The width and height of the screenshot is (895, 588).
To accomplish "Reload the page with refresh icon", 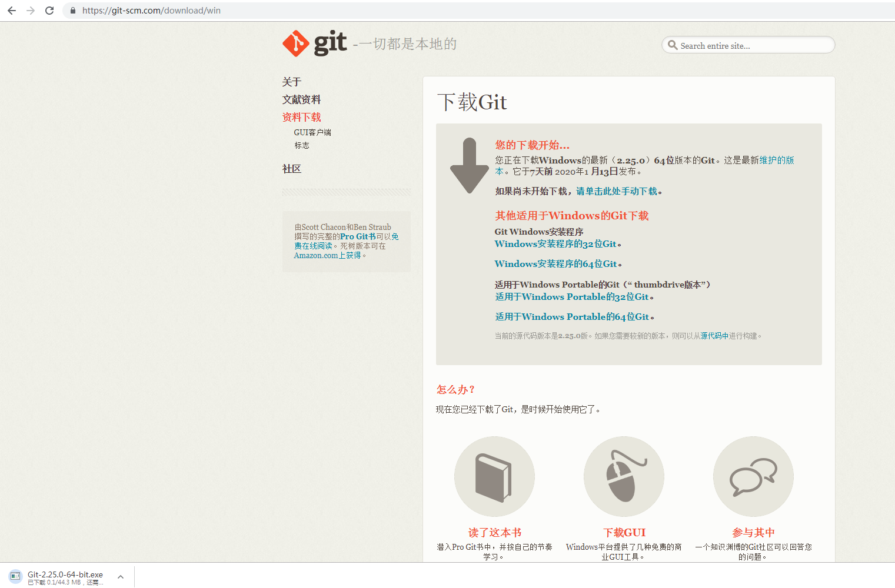I will [49, 11].
